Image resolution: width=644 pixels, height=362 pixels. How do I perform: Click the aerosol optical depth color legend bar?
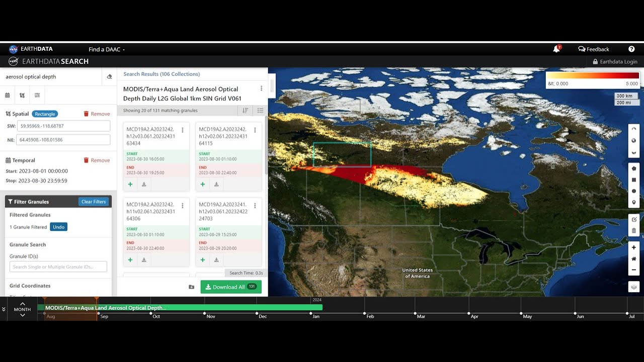pyautogui.click(x=593, y=75)
